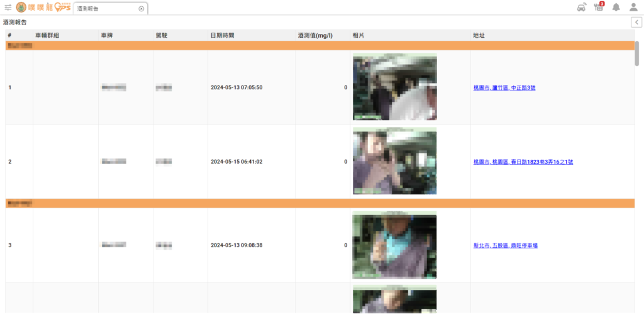644x317 pixels.
Task: Toggle the sidebar menu switch icon
Action: [8, 8]
